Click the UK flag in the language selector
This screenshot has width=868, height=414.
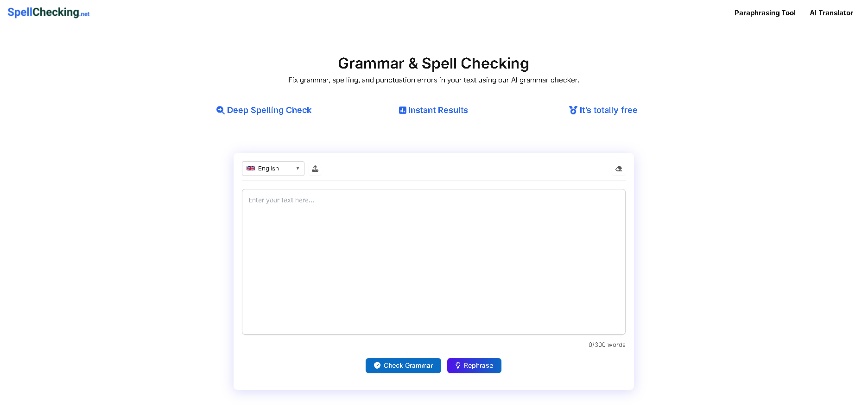point(250,169)
